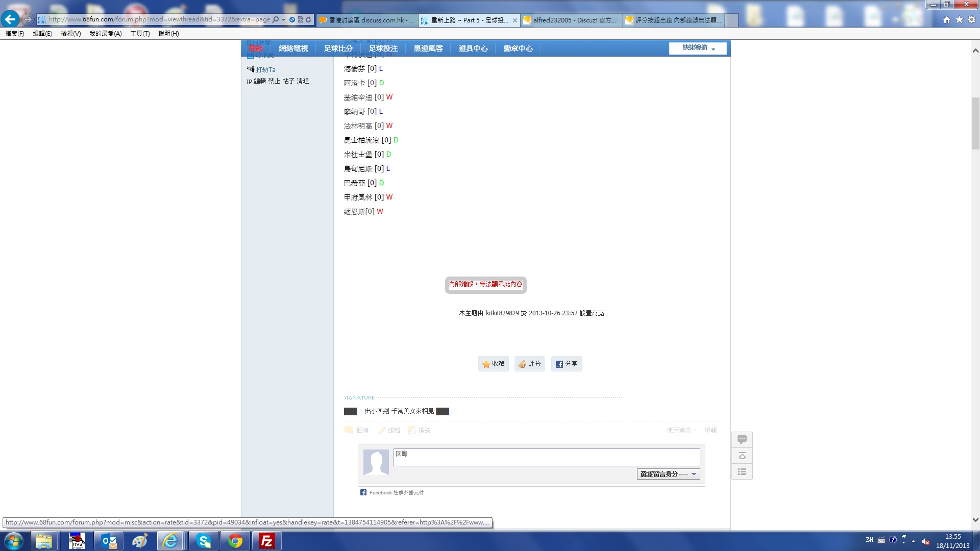Refresh the page with the reload icon
The width and height of the screenshot is (980, 551).
click(308, 19)
